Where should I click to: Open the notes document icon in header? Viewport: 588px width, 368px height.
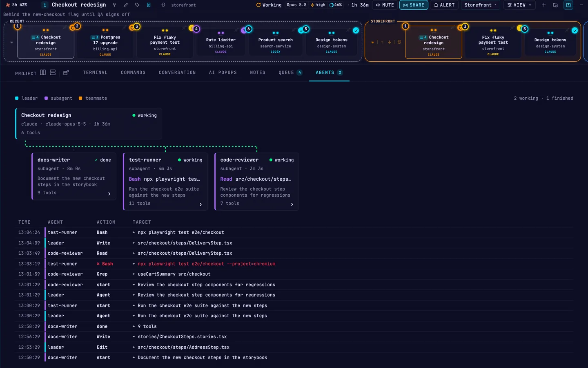tap(149, 5)
